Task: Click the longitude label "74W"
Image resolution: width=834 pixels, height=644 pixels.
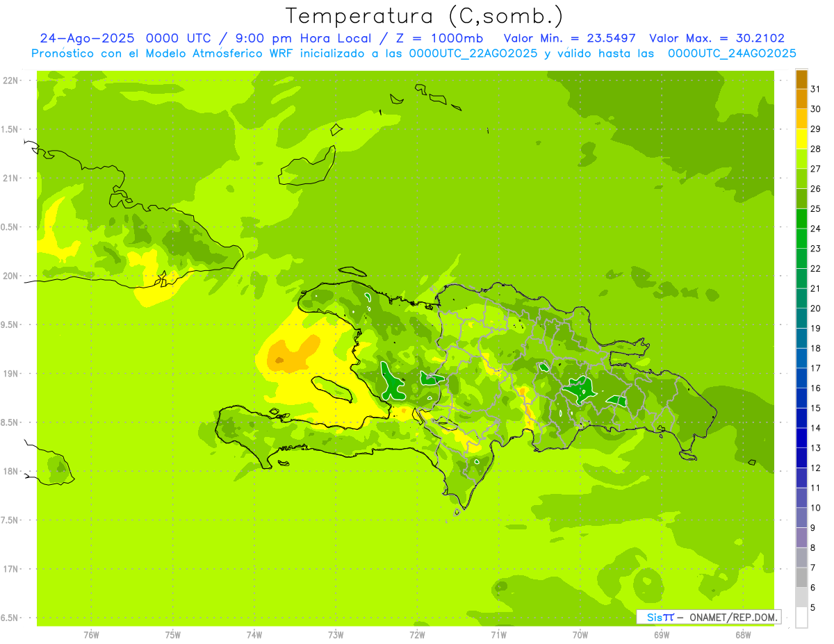Action: tap(254, 635)
